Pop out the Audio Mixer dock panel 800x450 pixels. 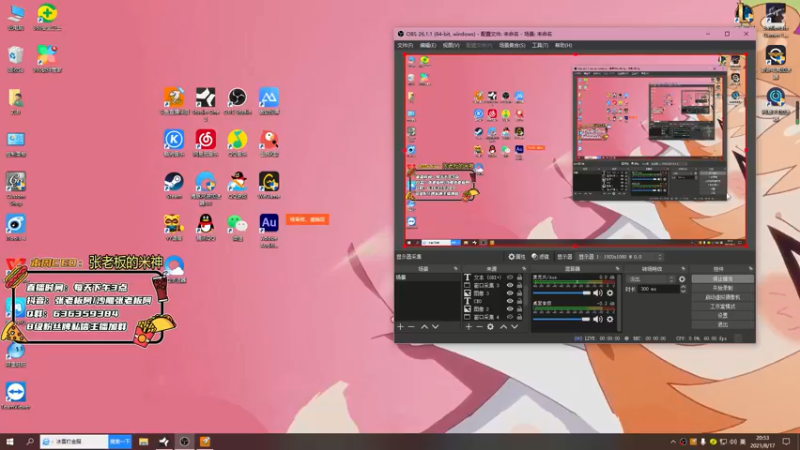point(617,269)
